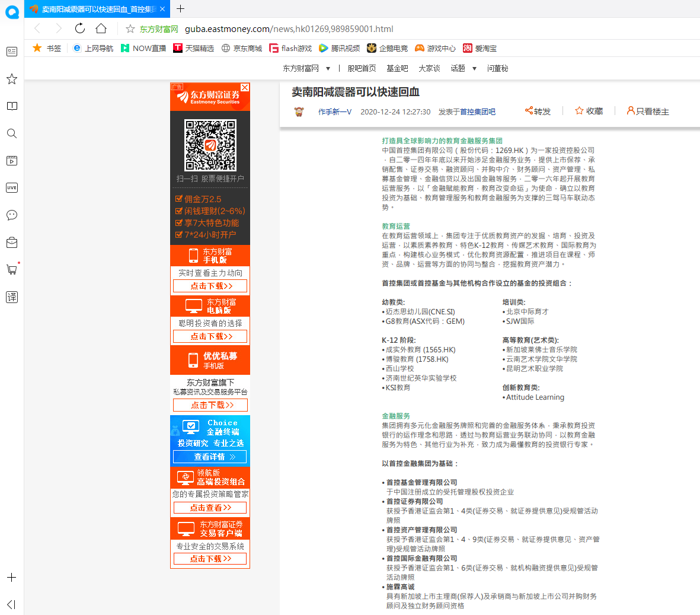The height and width of the screenshot is (615, 700).
Task: Go forward with the browser forward arrow
Action: [x=59, y=28]
